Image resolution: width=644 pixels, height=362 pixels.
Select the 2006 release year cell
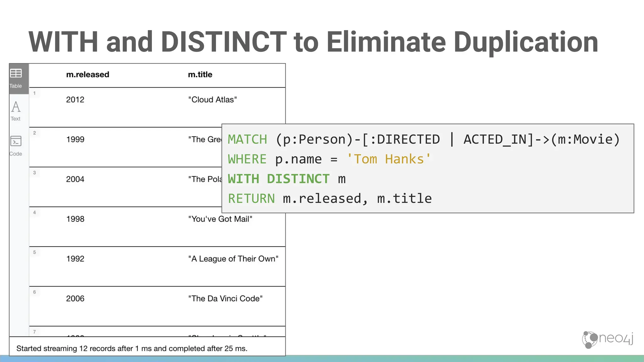(x=75, y=299)
